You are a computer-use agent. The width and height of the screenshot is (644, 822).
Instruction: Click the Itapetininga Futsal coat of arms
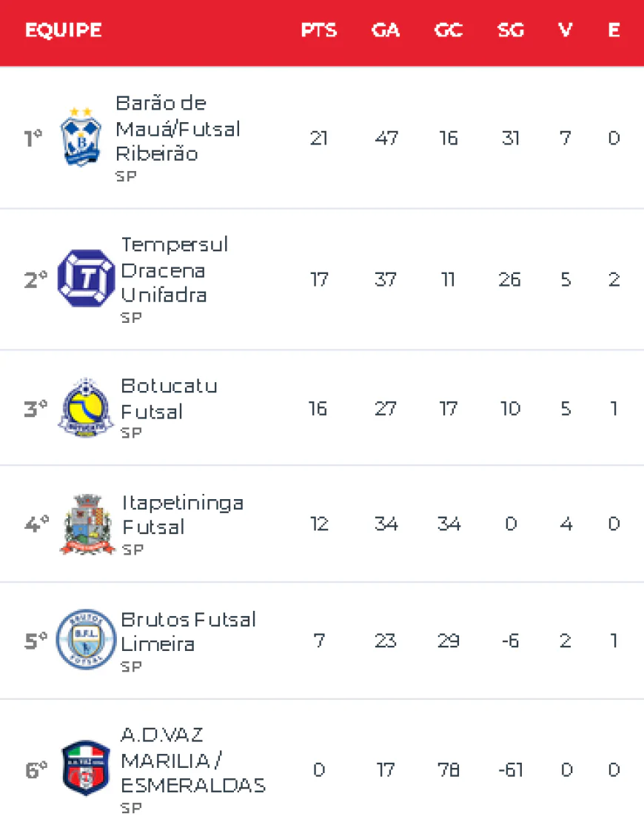point(87,524)
